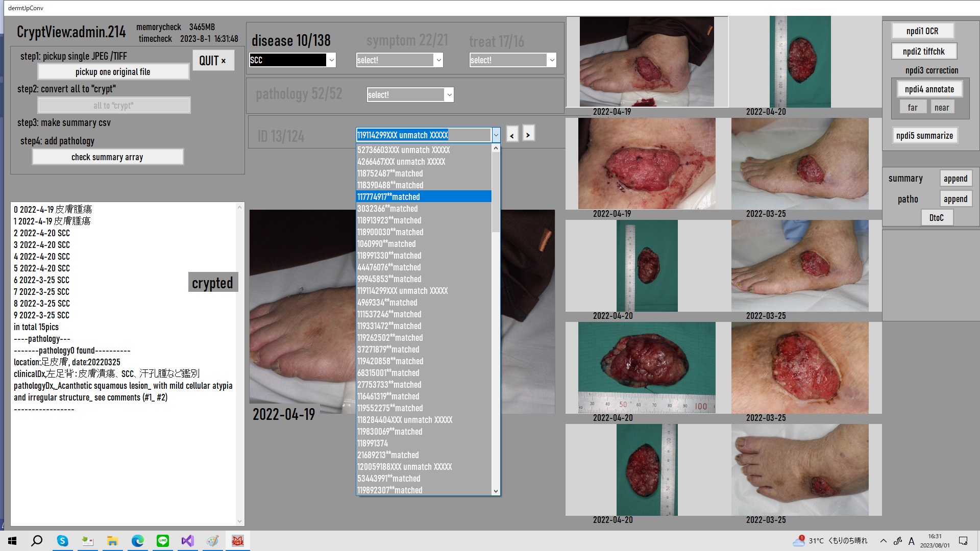Click the Windows Start button

(x=12, y=541)
